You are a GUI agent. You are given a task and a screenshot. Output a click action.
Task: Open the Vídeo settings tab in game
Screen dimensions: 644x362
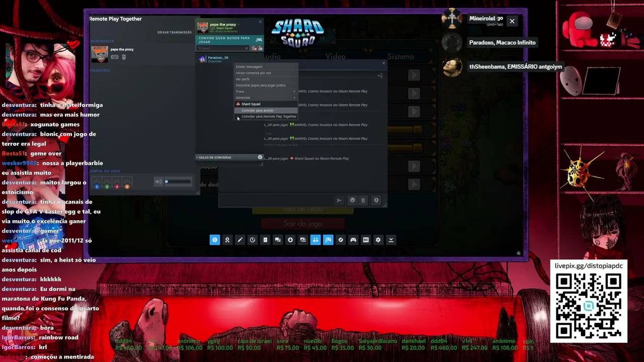coord(336,57)
